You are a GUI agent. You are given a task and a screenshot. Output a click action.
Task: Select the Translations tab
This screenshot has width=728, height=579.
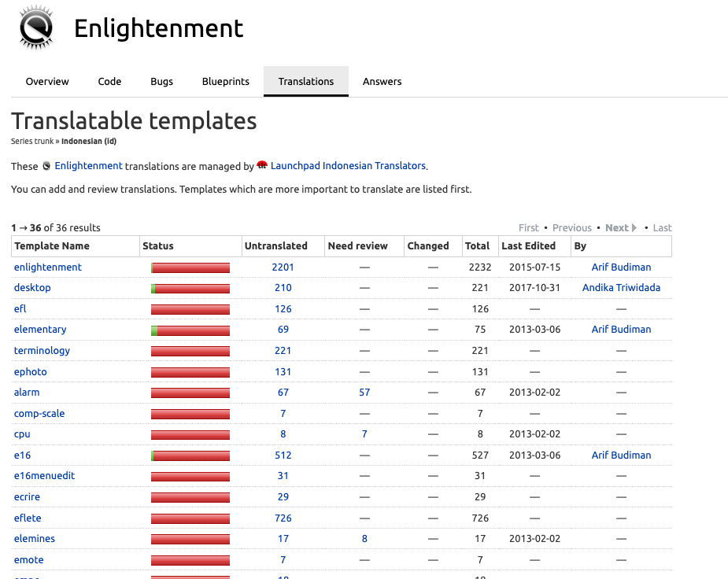pos(306,82)
